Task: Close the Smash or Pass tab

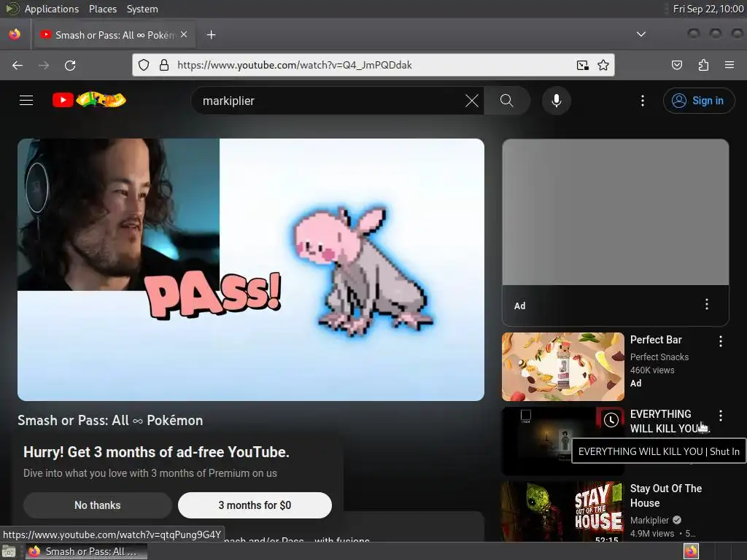Action: [x=184, y=35]
